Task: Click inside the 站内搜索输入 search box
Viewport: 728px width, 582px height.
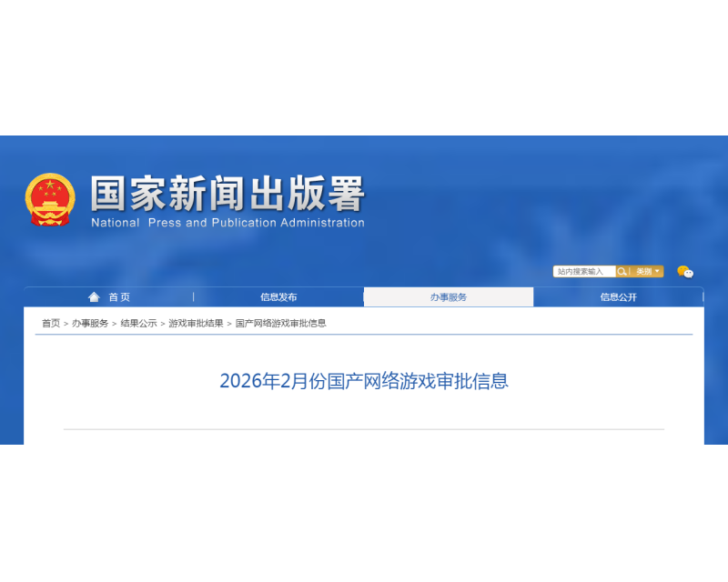Action: tap(582, 271)
